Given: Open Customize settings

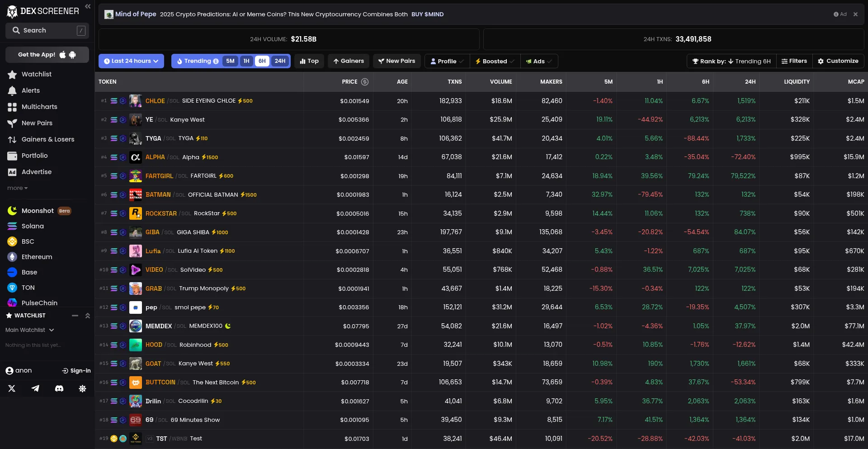Looking at the screenshot, I should [x=838, y=61].
